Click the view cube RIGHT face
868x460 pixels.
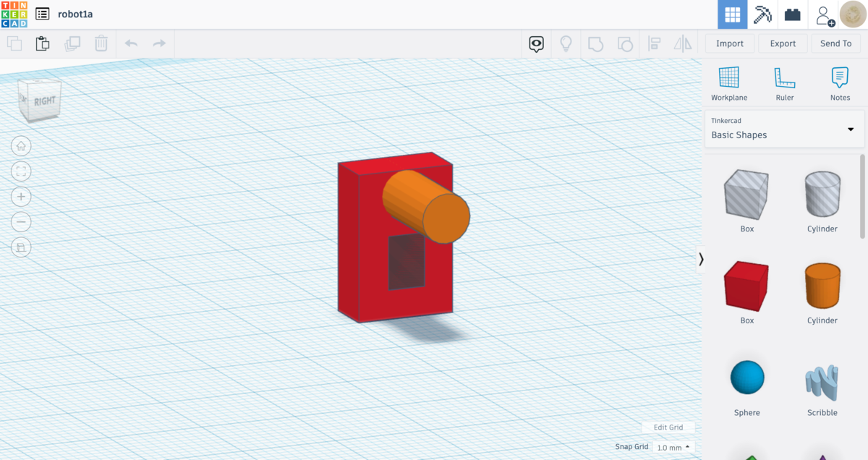click(x=43, y=101)
